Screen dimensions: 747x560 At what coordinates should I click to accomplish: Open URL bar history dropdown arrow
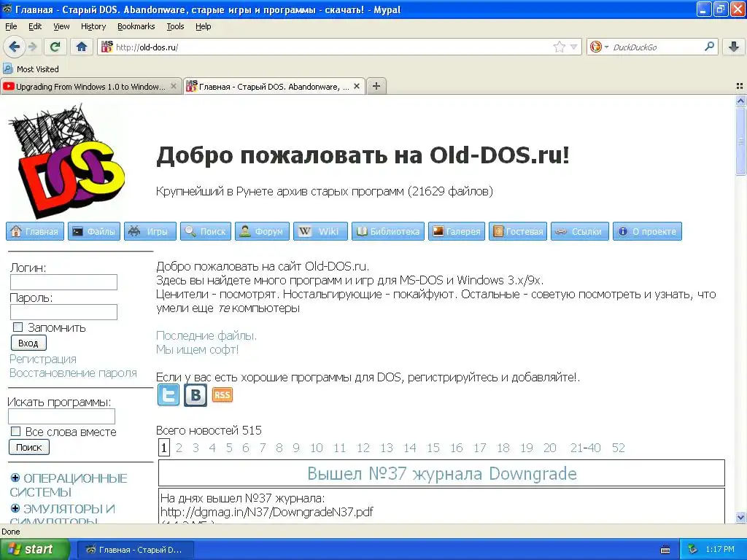573,47
